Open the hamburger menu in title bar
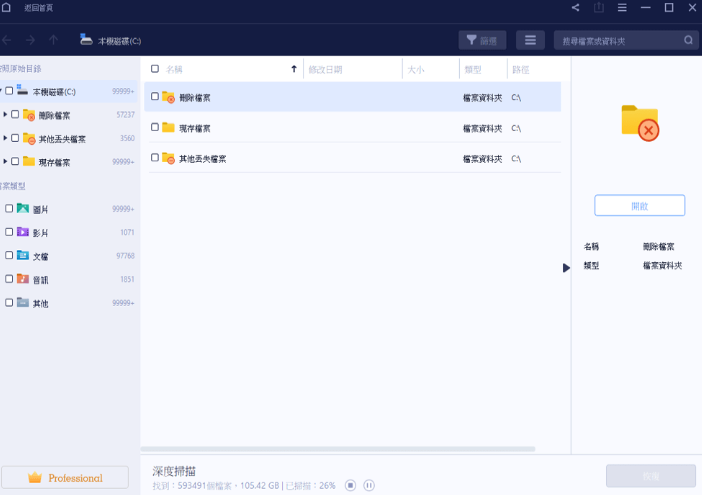 click(622, 8)
